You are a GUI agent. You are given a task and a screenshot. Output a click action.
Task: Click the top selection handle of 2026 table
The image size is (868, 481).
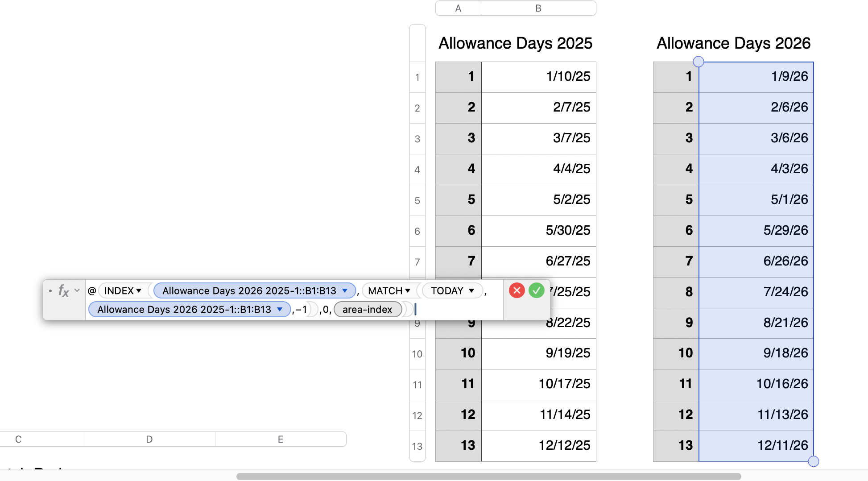pyautogui.click(x=699, y=62)
